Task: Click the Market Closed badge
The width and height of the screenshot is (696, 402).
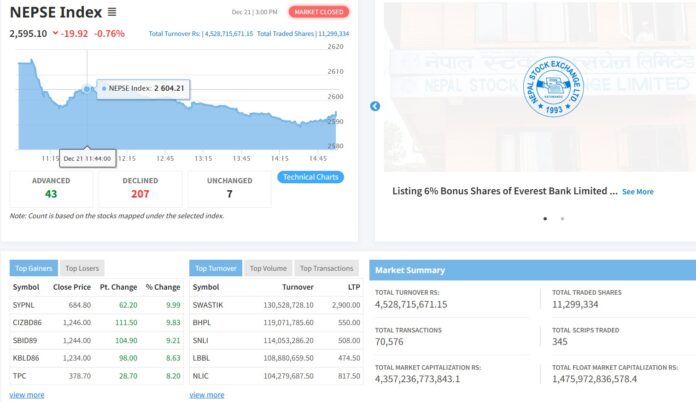Action: coord(319,12)
